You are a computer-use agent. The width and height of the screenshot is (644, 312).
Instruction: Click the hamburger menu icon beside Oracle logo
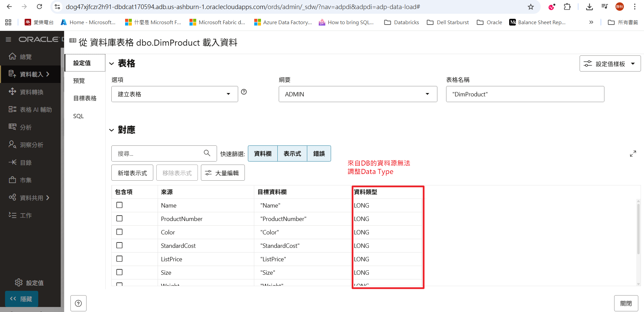(8, 40)
